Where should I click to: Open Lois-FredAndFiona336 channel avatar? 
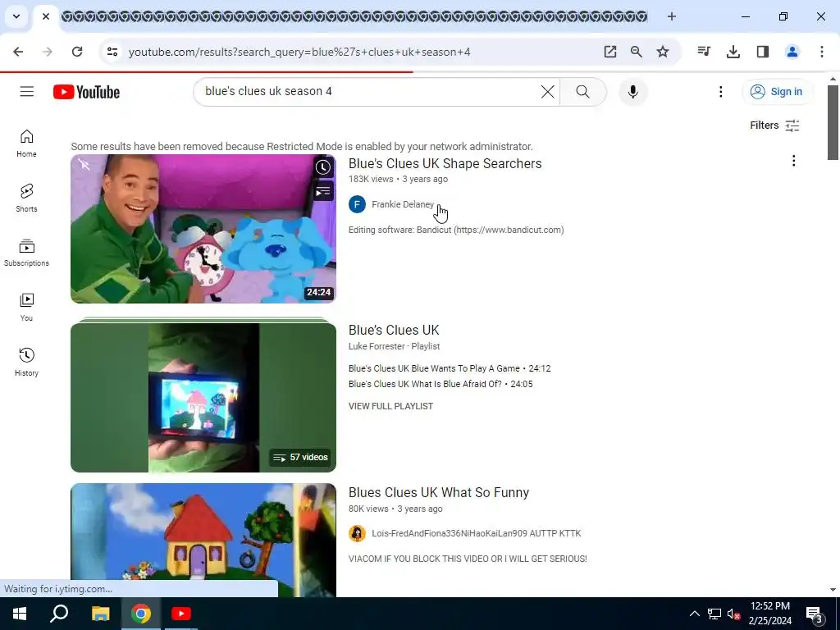(357, 533)
